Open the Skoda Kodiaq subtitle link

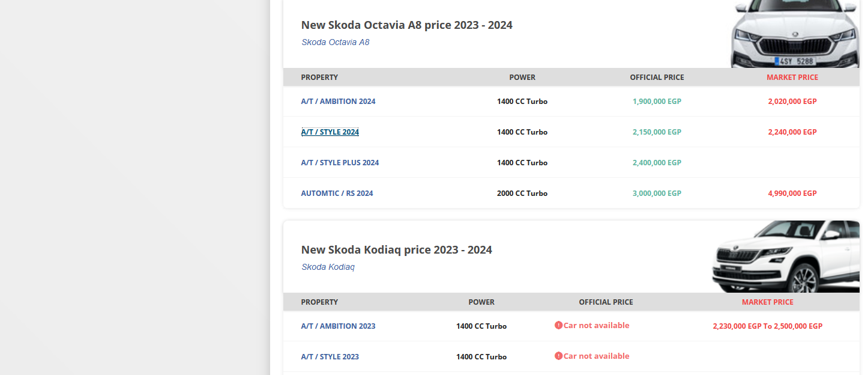[x=328, y=267]
